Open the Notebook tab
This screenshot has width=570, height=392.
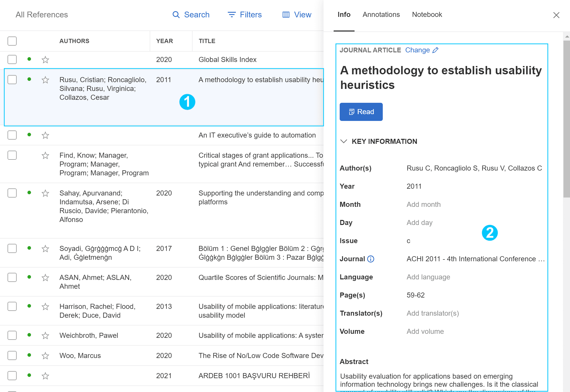(427, 15)
